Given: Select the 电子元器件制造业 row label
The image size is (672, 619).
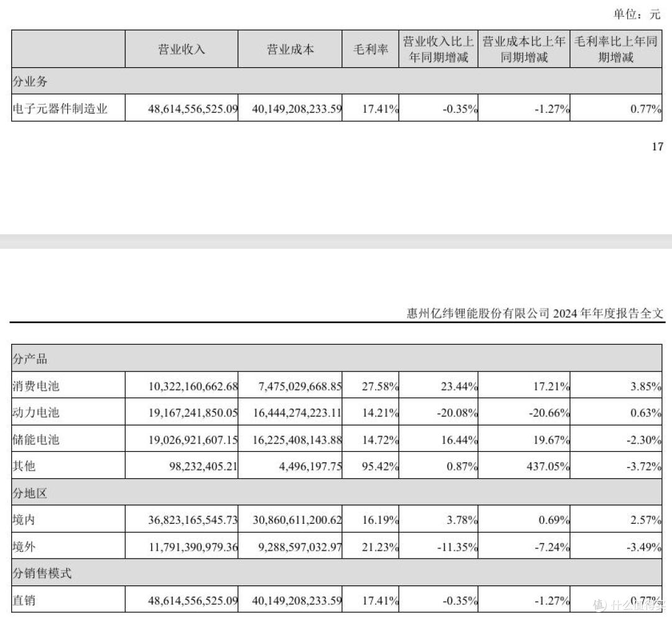Looking at the screenshot, I should pyautogui.click(x=60, y=108).
